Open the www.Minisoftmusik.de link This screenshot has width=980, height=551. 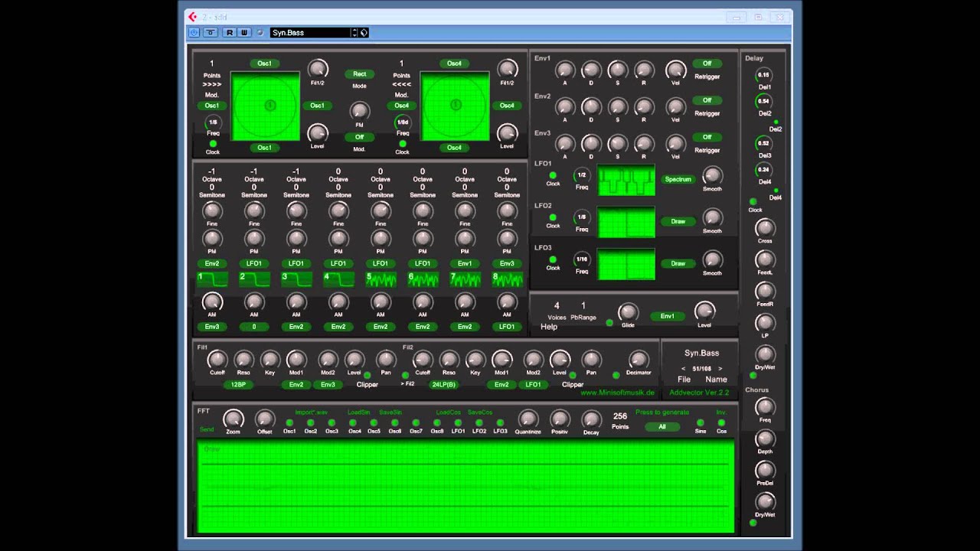pyautogui.click(x=617, y=393)
